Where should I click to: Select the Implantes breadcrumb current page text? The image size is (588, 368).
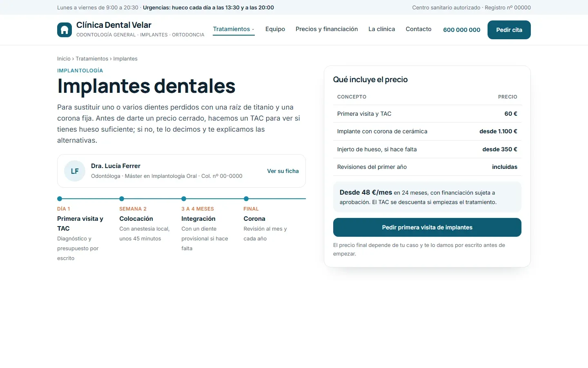(x=125, y=59)
